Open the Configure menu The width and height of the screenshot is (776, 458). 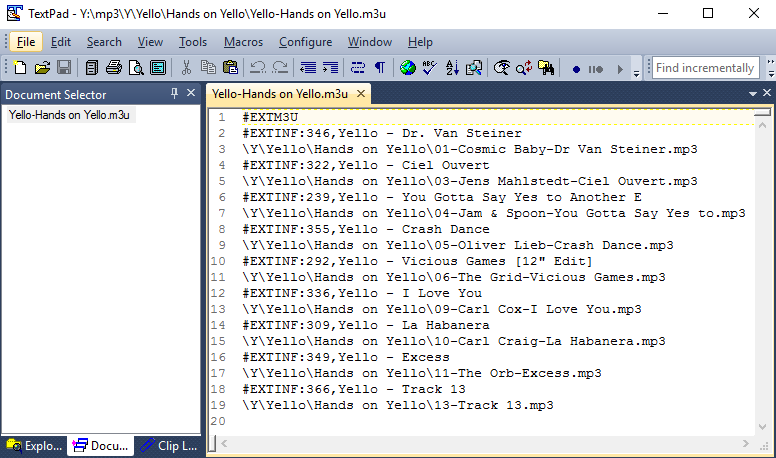(305, 42)
